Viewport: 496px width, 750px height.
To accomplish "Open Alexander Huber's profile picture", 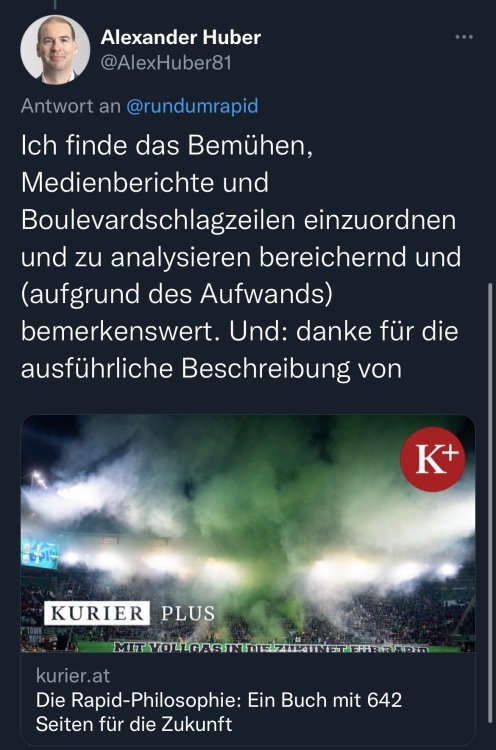I will click(x=55, y=50).
